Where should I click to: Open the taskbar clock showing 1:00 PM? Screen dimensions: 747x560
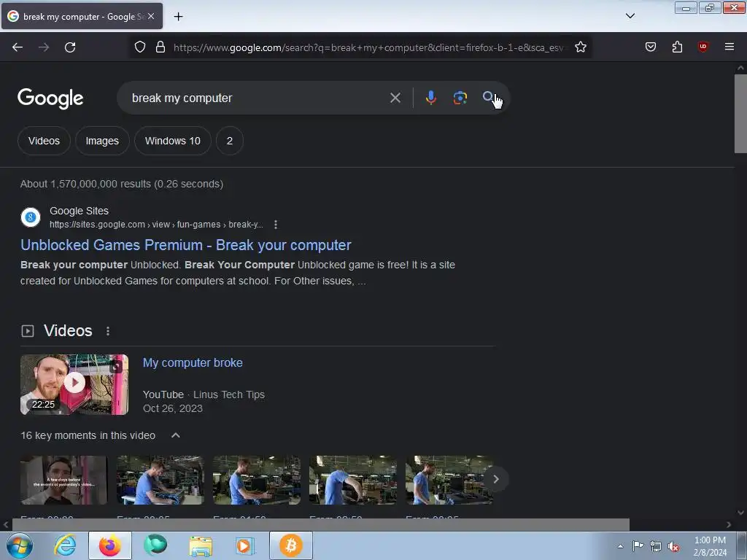tap(710, 546)
